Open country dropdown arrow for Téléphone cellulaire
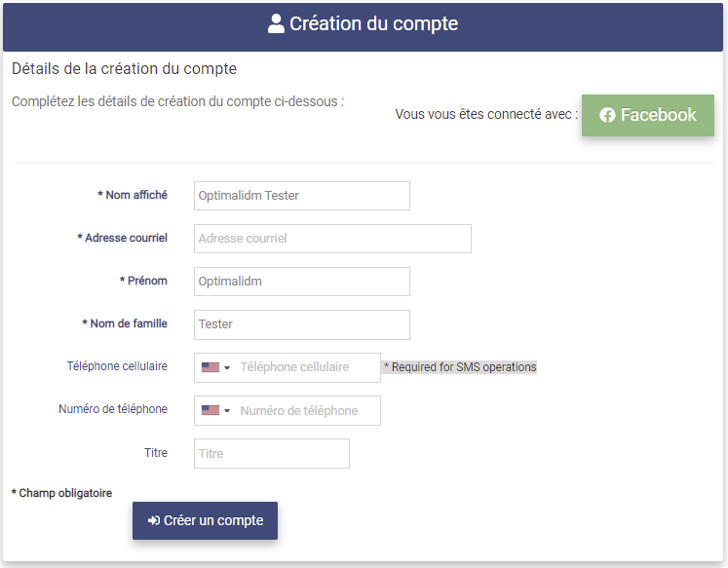 point(227,368)
